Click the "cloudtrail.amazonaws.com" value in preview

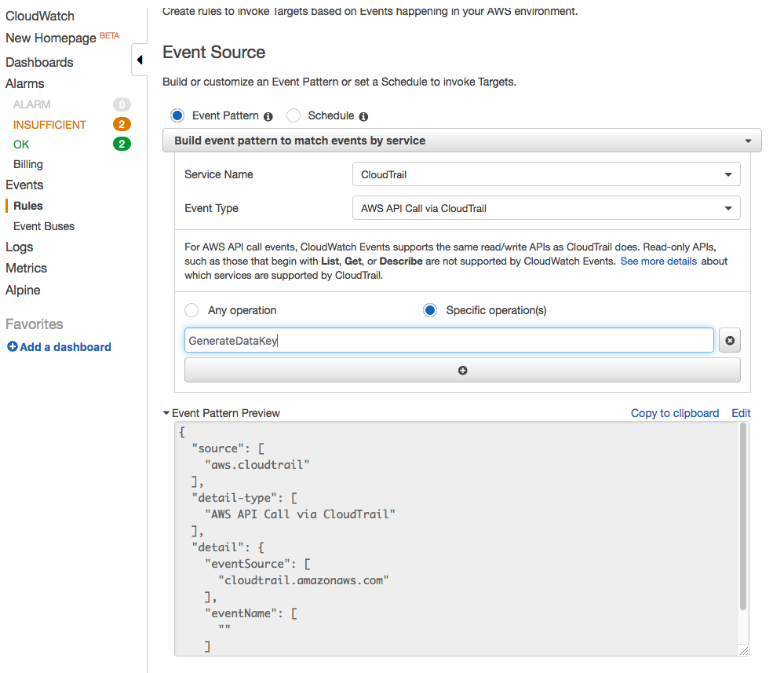click(304, 580)
